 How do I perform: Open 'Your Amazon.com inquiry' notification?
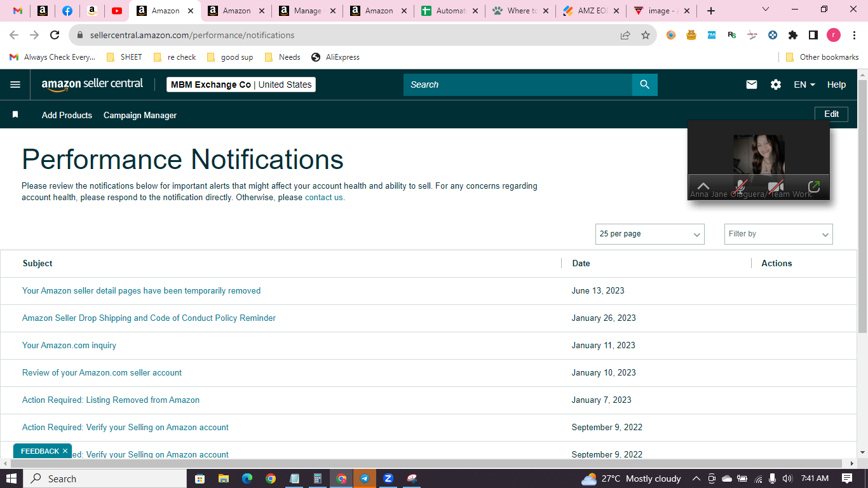coord(69,345)
